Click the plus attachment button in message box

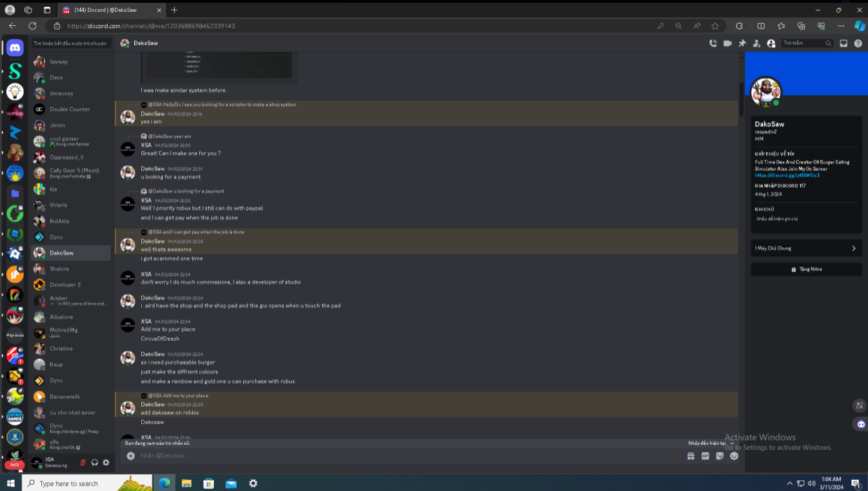tap(131, 456)
